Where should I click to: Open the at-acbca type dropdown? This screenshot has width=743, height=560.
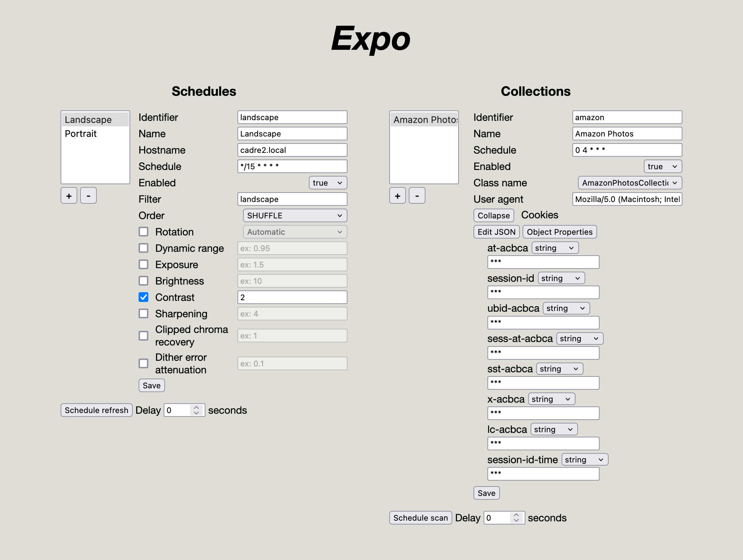(555, 248)
